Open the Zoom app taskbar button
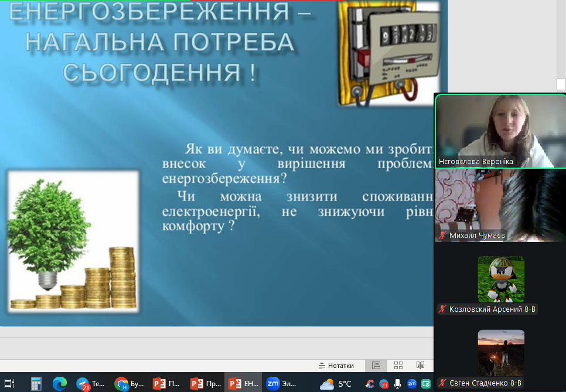The image size is (566, 392). (281, 383)
